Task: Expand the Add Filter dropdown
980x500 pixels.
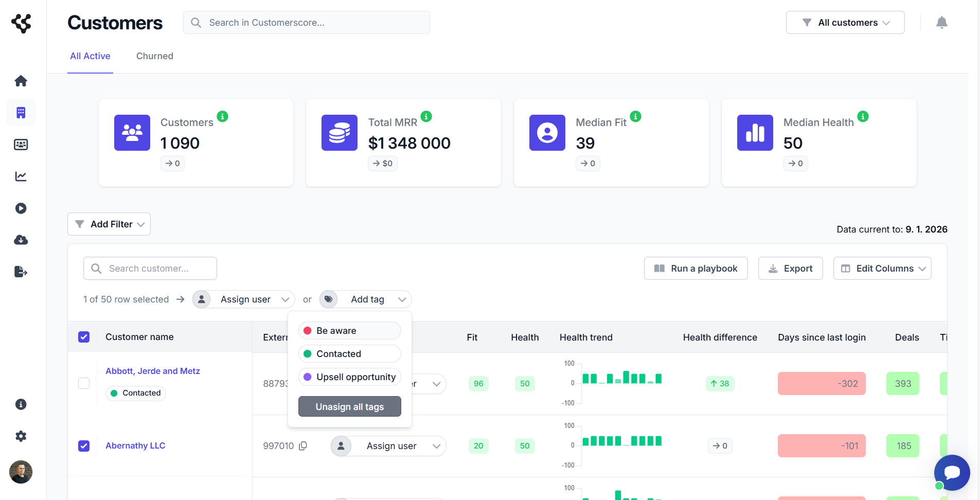Action: tap(109, 224)
